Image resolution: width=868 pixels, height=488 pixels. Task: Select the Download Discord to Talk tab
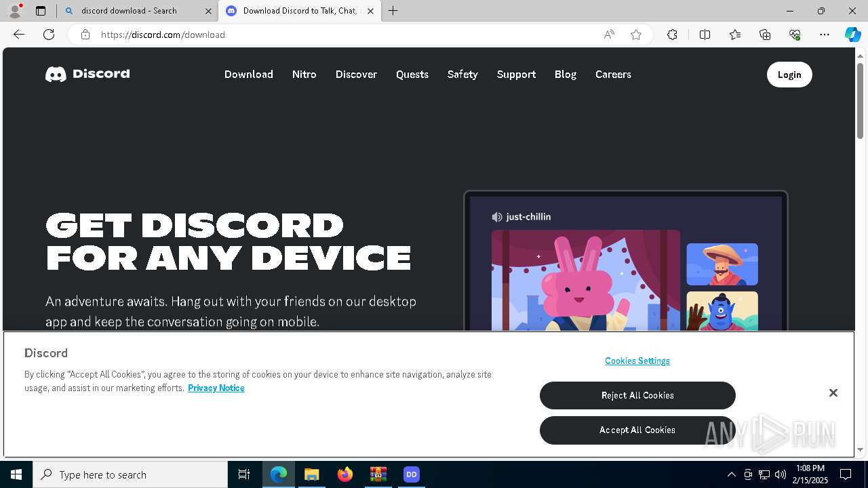tap(299, 11)
